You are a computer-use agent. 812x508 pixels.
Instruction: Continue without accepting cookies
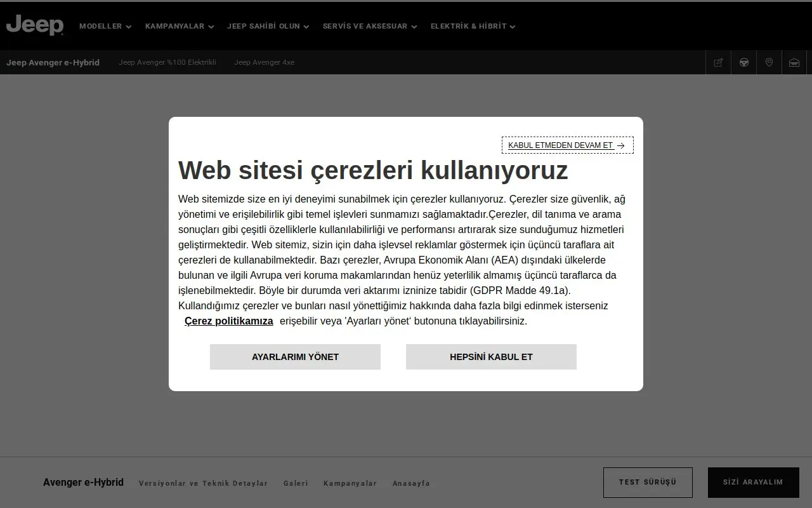tap(567, 145)
